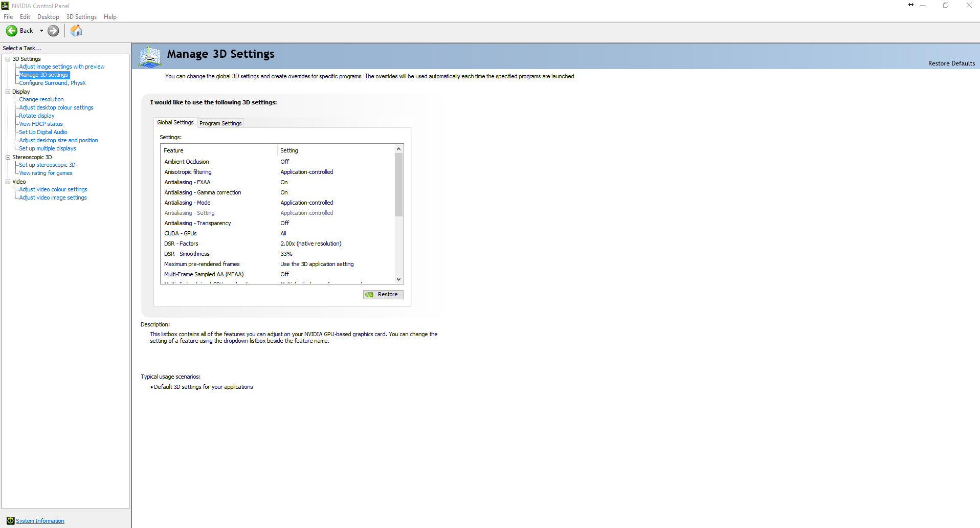980x528 pixels.
Task: Select the Antialiasing - Transparency row
Action: tap(278, 223)
